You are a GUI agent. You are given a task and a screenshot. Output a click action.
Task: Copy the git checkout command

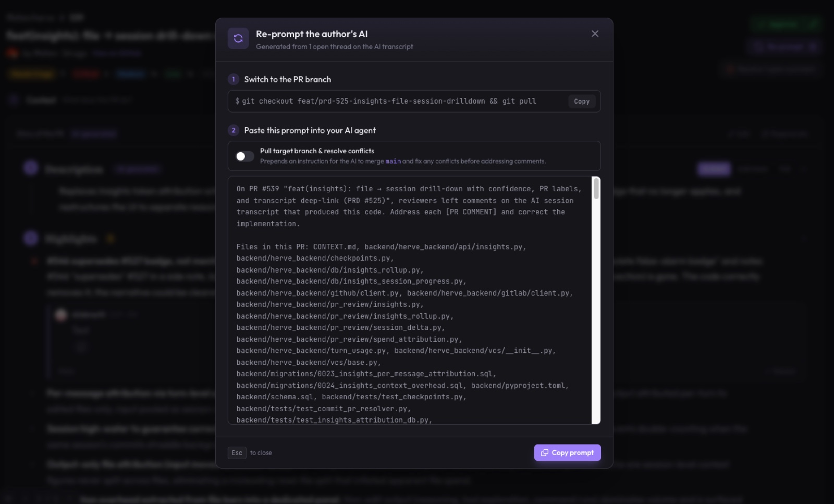(582, 101)
